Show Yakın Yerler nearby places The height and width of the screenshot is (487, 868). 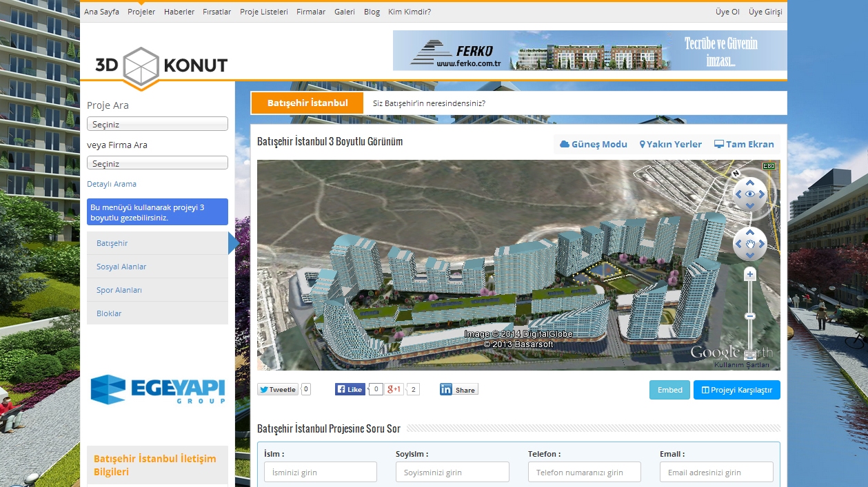pos(671,144)
